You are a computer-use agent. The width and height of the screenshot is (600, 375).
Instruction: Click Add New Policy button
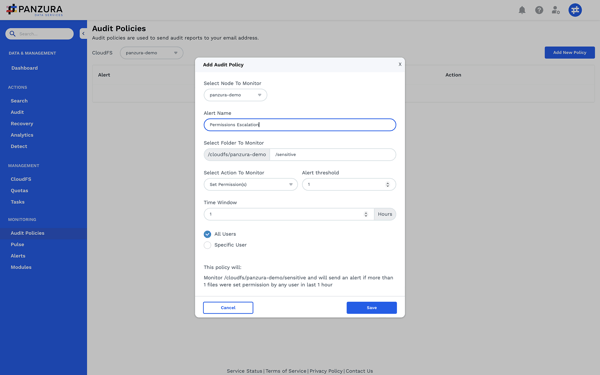570,52
